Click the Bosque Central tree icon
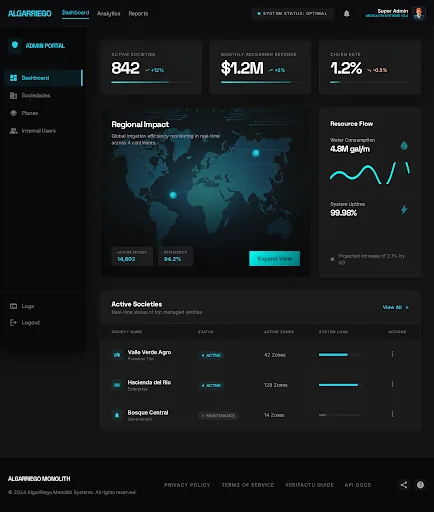434x512 pixels. (117, 415)
